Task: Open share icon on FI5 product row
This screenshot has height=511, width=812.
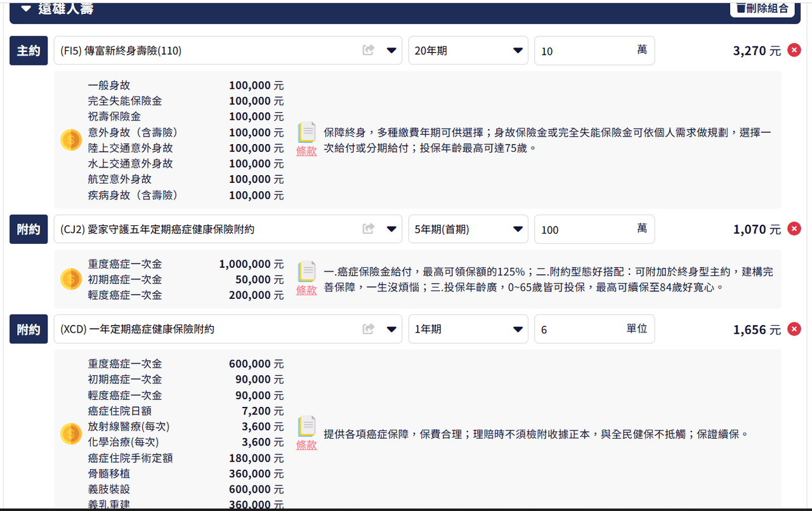Action: [x=368, y=50]
